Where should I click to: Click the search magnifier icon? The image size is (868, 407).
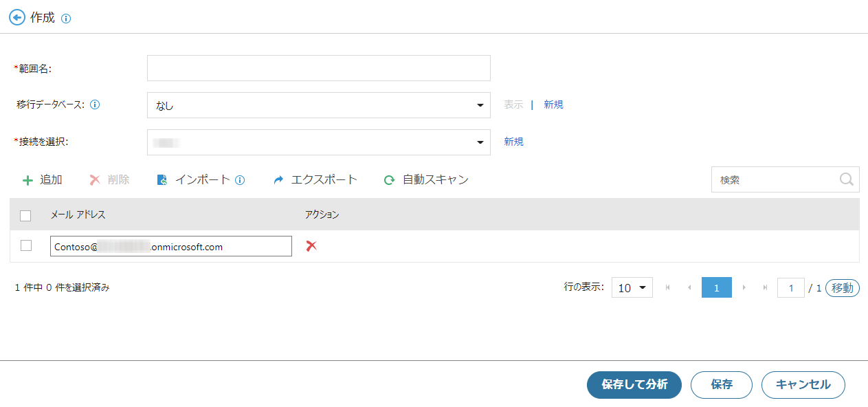[847, 179]
